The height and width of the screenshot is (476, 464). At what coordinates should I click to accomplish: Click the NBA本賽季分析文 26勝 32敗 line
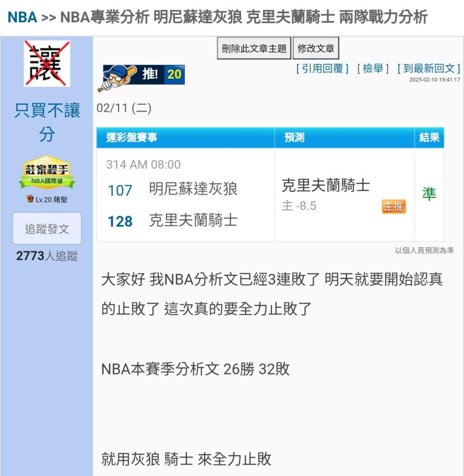point(195,369)
